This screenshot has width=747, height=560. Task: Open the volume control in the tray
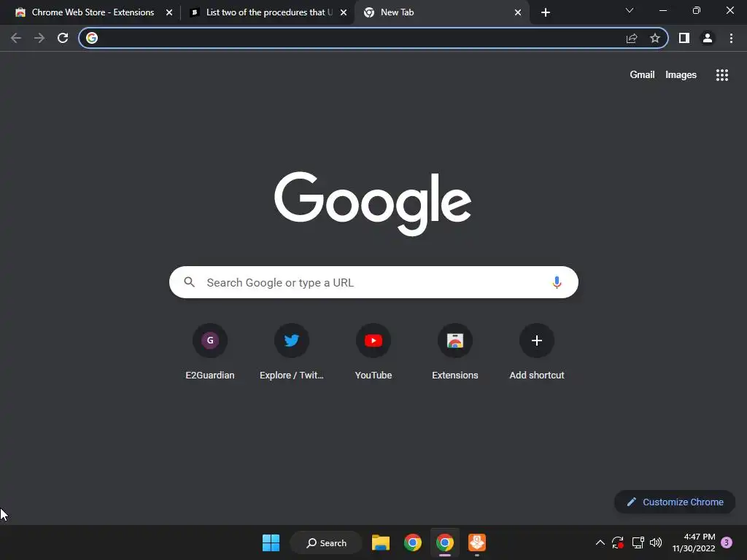point(656,542)
